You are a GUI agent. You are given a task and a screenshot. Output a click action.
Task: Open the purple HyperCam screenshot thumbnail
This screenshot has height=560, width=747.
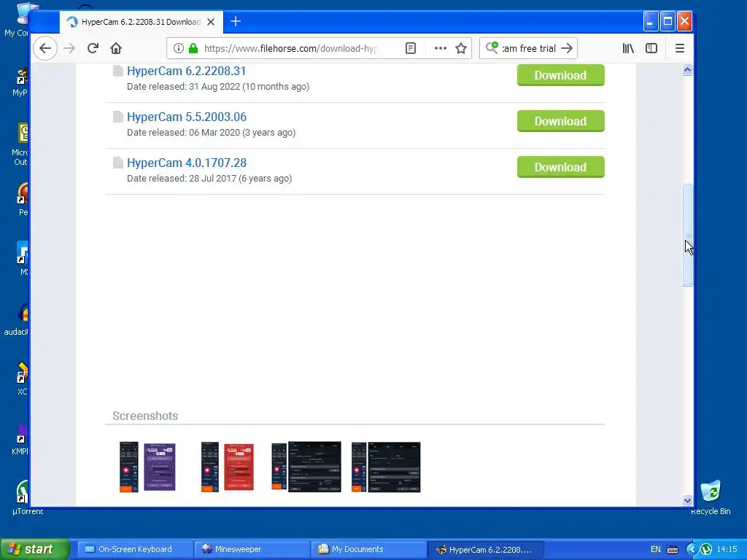click(147, 467)
